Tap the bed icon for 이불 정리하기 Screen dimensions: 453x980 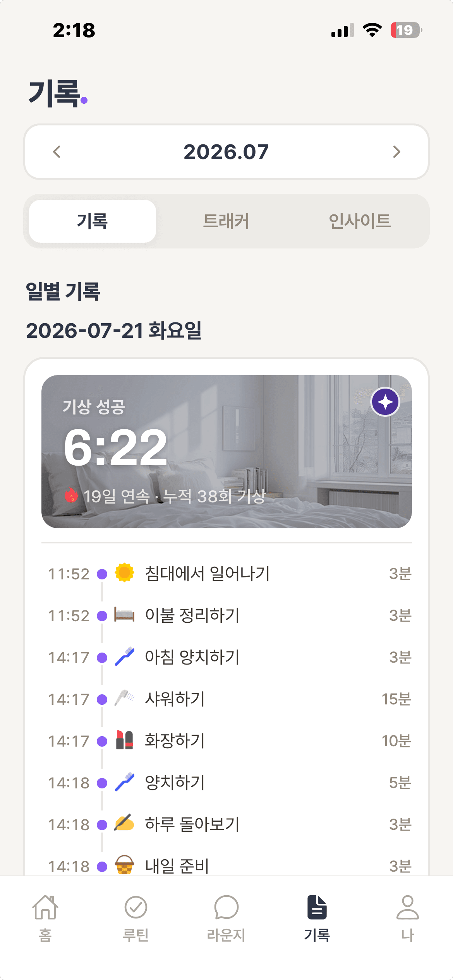point(124,615)
